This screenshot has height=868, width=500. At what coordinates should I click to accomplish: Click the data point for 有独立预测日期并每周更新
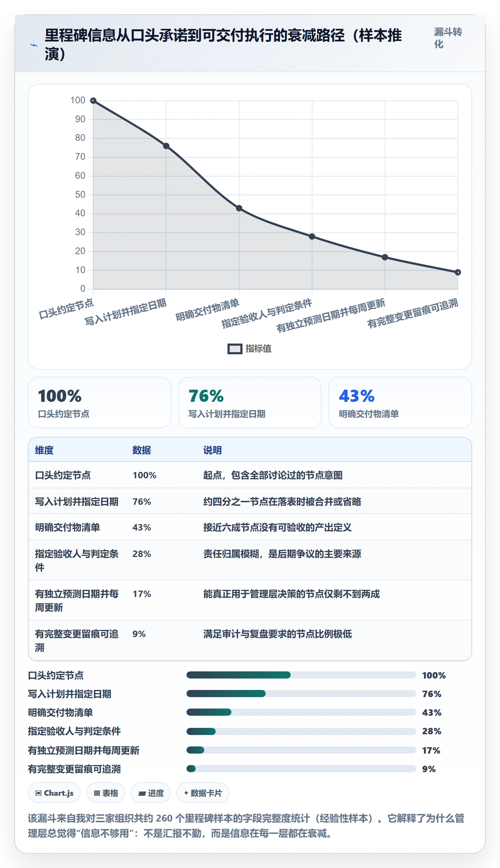pyautogui.click(x=385, y=257)
